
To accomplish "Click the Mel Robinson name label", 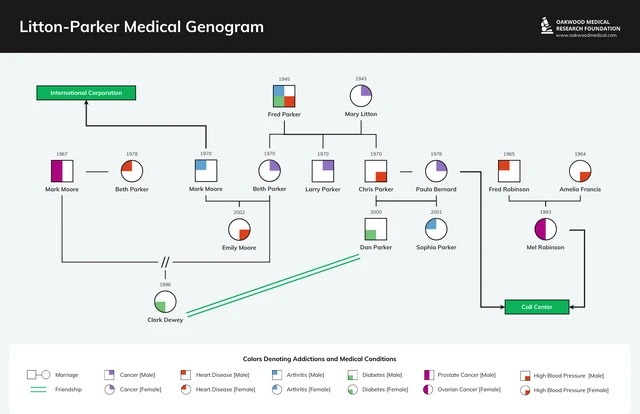I will [545, 247].
